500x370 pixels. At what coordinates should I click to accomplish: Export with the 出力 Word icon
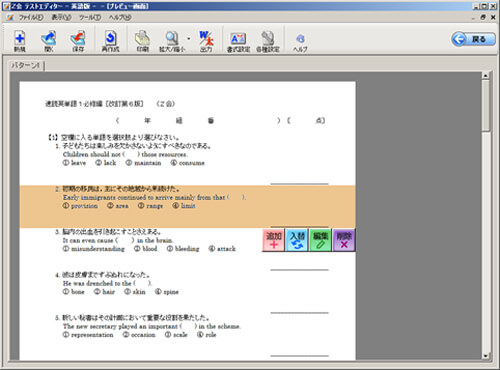(206, 41)
